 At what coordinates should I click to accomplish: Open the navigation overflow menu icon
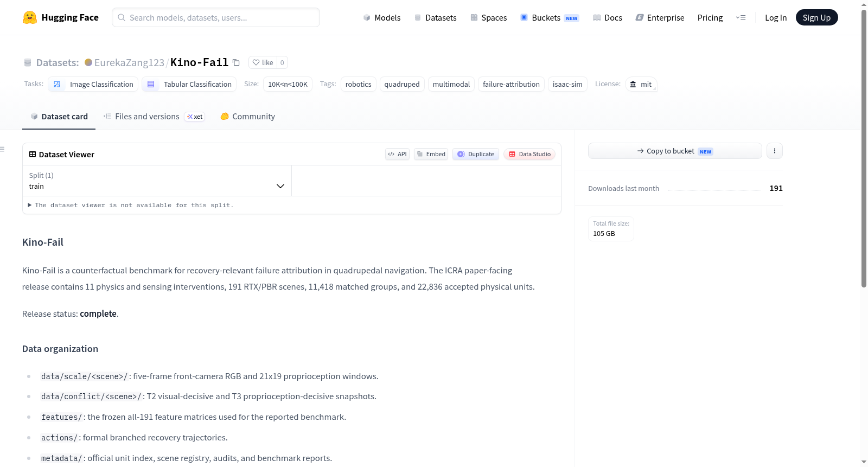741,17
